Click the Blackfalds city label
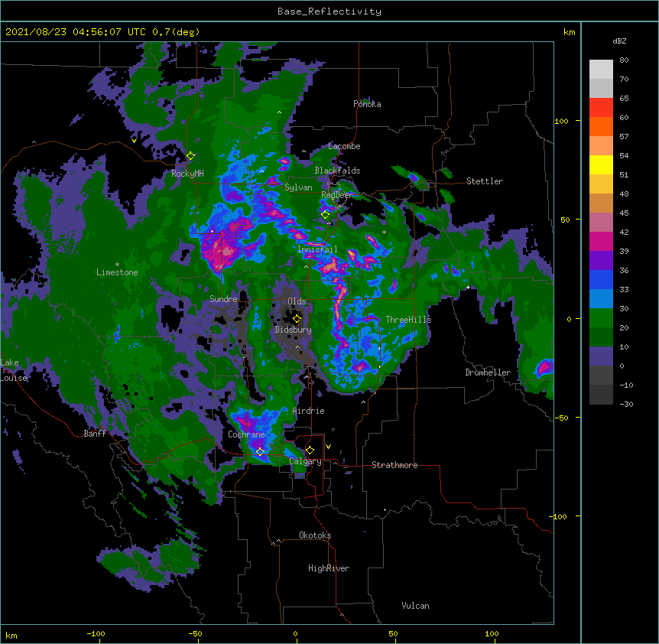Screen dimensions: 659x644 point(337,171)
